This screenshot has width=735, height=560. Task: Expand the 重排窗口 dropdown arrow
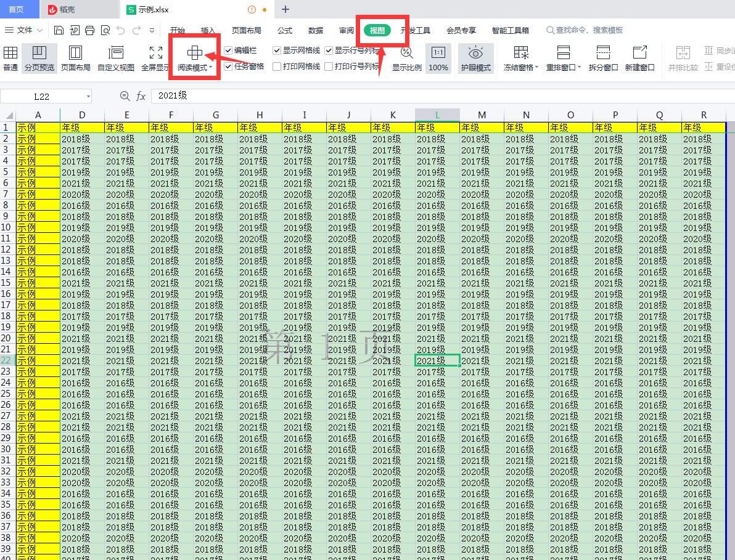(580, 67)
